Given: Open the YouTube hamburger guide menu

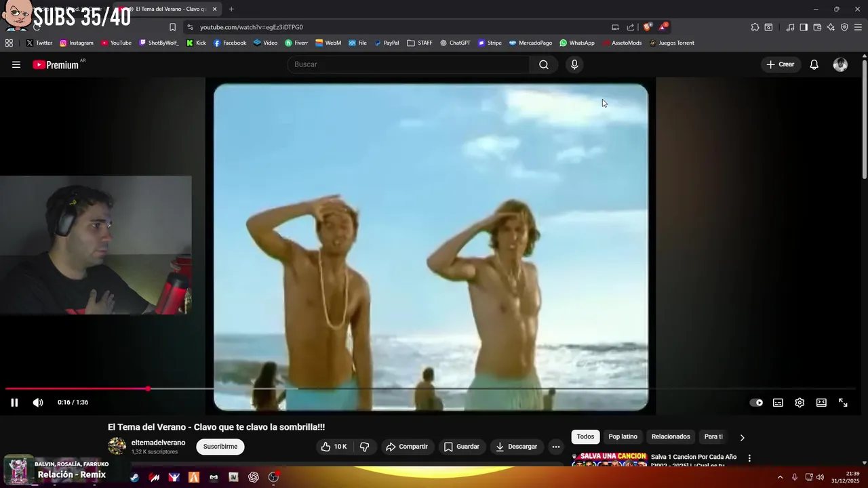Looking at the screenshot, I should 16,64.
